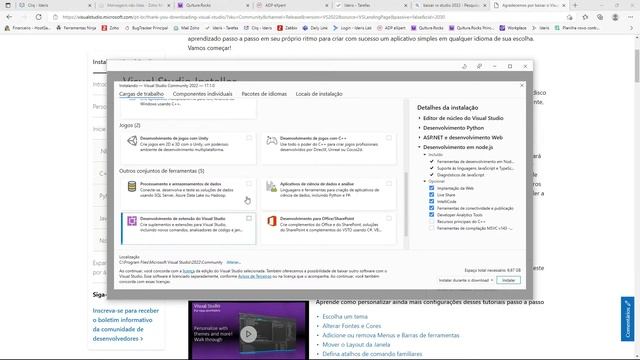Expand ASP.NET e desenvolvimento Web details

pyautogui.click(x=419, y=138)
